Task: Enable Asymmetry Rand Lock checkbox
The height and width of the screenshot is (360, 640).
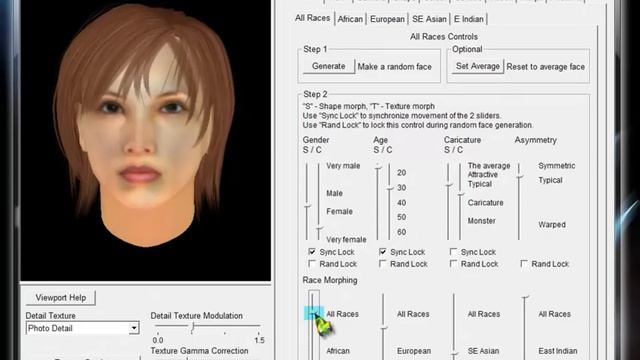Action: point(524,264)
